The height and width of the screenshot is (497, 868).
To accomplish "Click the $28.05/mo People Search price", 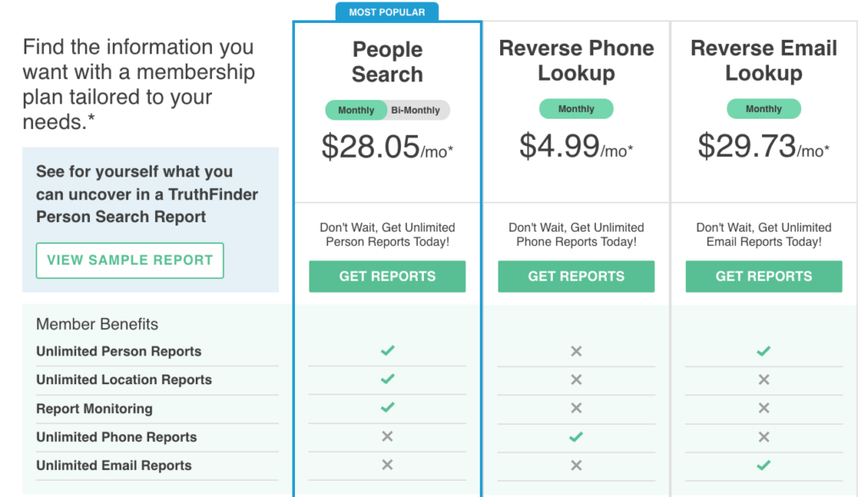I will 387,148.
